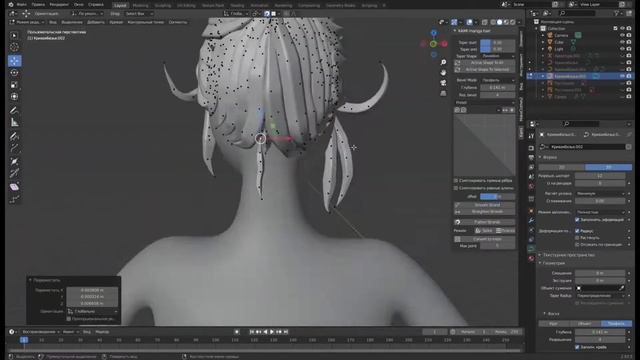Select the Rotate tool in left toolbar
The width and height of the screenshot is (640, 360).
pos(14,73)
